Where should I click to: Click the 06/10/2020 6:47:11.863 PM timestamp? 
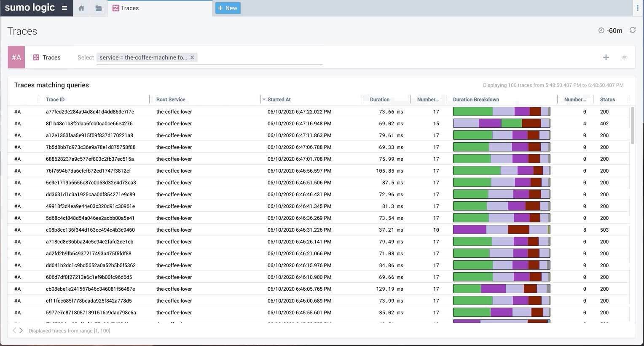pos(299,135)
